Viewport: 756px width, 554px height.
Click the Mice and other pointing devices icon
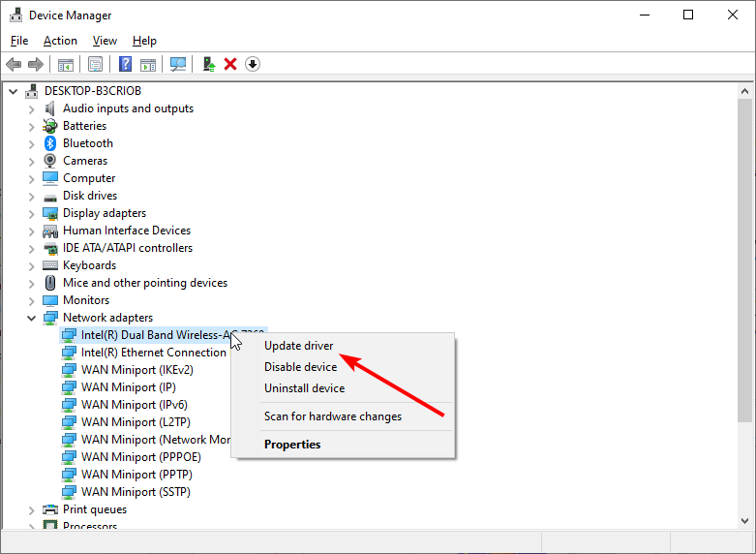(x=50, y=283)
